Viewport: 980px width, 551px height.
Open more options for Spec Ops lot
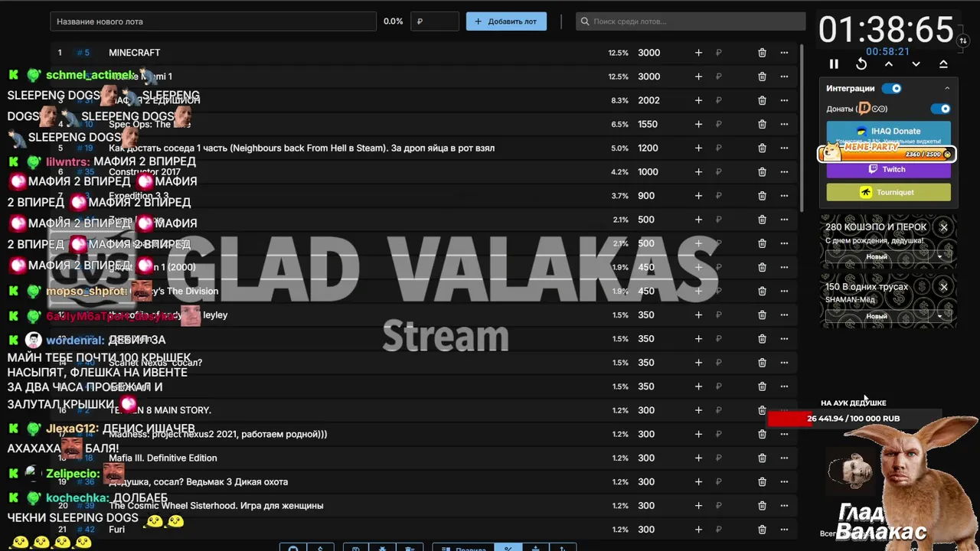point(784,124)
